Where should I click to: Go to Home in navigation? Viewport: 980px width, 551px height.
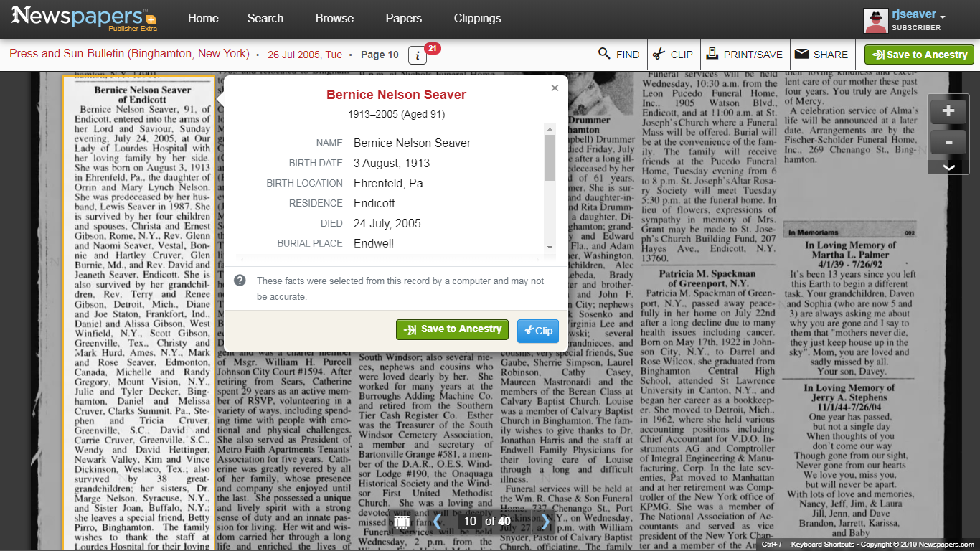(203, 18)
